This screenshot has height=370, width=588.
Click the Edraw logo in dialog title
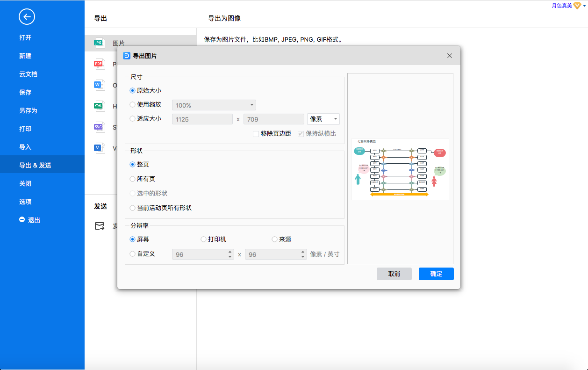tap(126, 56)
